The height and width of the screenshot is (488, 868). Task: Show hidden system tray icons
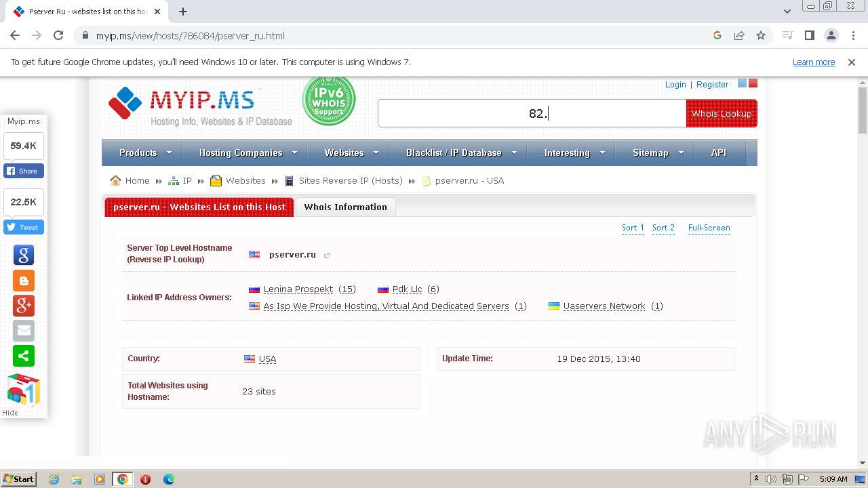pyautogui.click(x=756, y=479)
